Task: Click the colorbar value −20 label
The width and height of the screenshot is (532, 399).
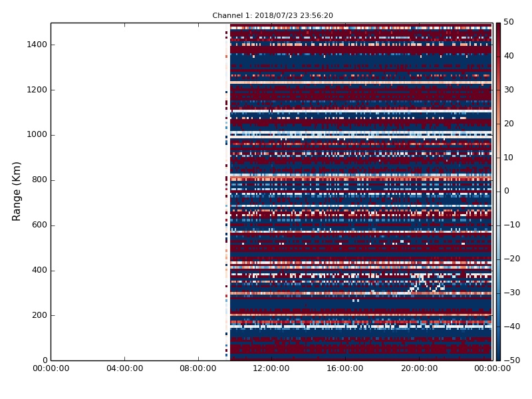Action: (x=511, y=259)
